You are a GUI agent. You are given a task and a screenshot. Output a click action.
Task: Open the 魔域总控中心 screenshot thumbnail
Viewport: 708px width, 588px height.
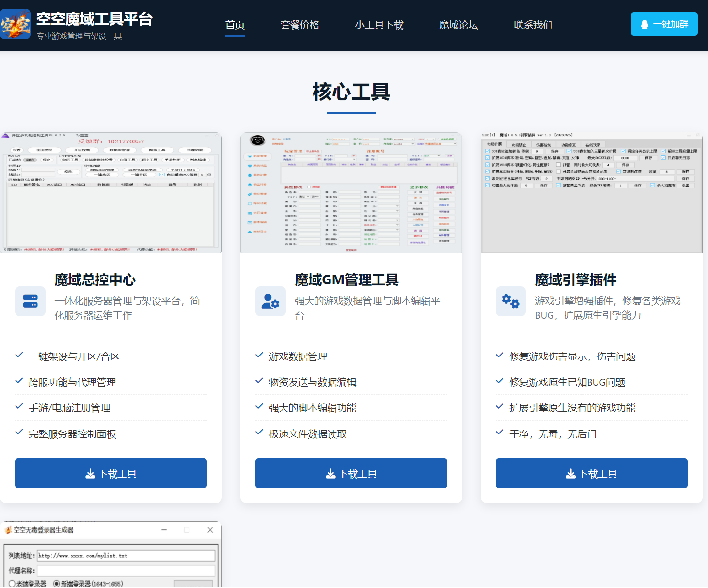pos(111,193)
